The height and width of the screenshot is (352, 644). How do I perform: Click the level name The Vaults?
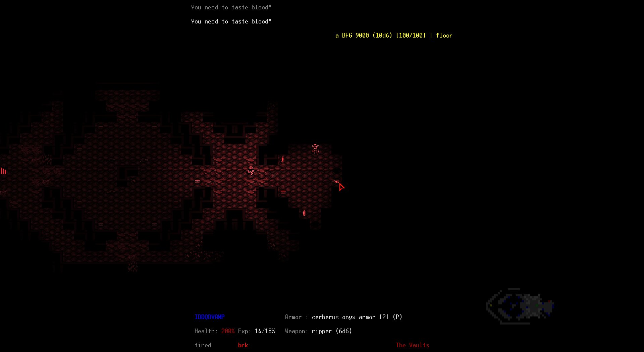pyautogui.click(x=413, y=345)
